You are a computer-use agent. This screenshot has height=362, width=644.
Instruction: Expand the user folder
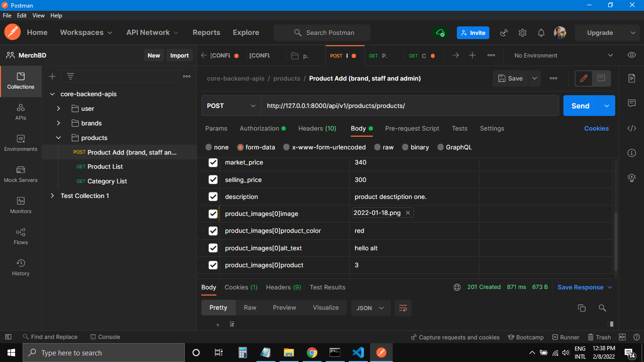click(x=58, y=108)
